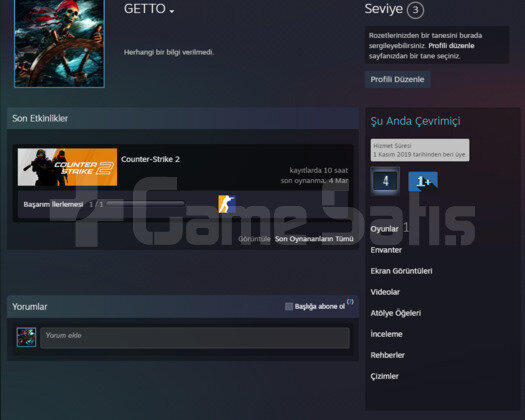Click the Şu Anda Çevrimiçi status text
Viewport: 525px width, 420px height.
(415, 121)
